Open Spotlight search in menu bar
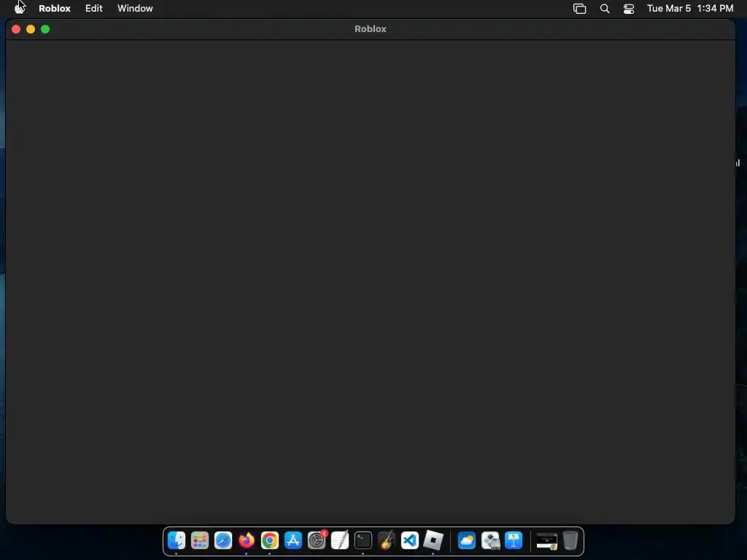This screenshot has height=560, width=747. pos(605,9)
